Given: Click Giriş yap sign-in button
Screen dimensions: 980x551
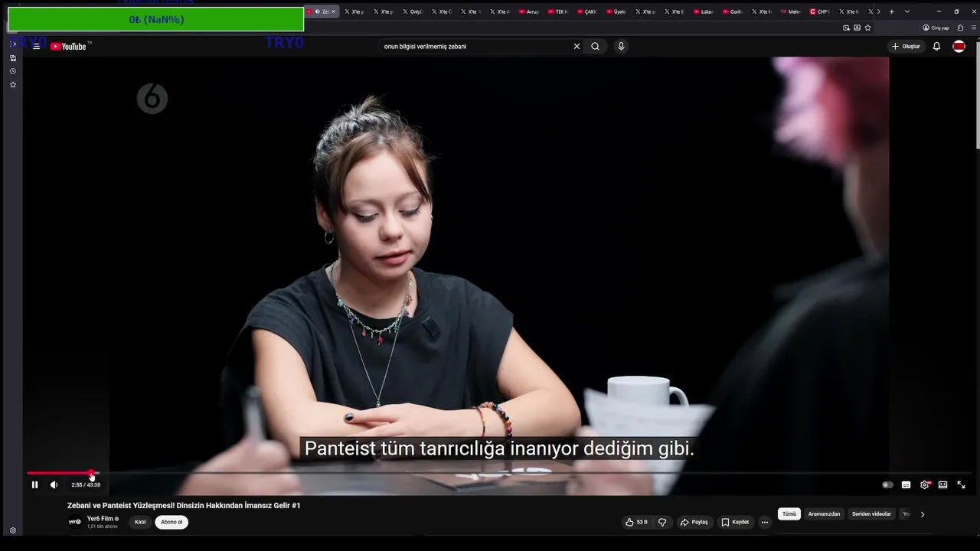Looking at the screenshot, I should pos(936,28).
